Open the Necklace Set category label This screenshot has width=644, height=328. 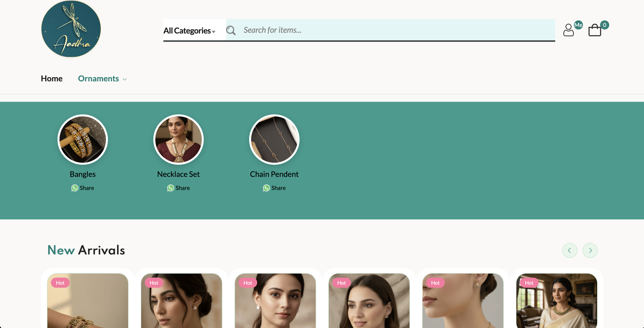(x=179, y=174)
